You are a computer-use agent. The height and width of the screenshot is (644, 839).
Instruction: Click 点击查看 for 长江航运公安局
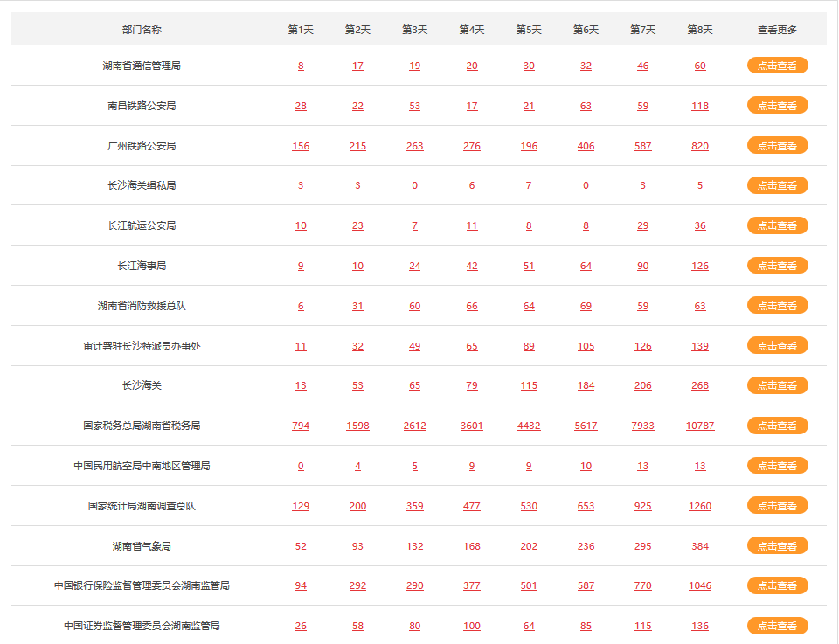point(777,225)
